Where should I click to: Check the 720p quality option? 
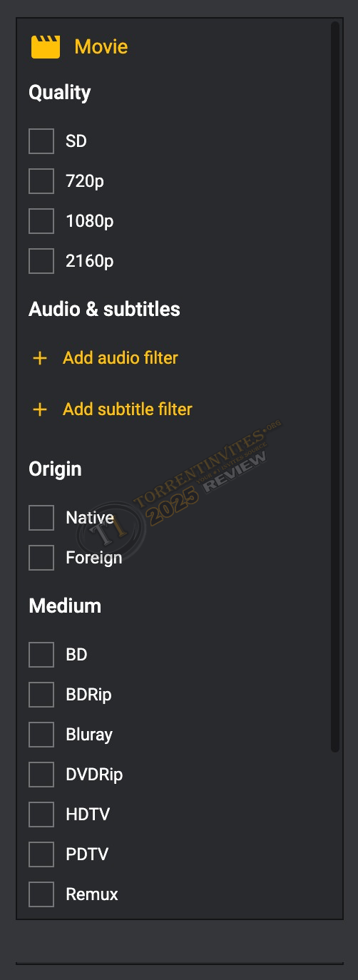(41, 181)
